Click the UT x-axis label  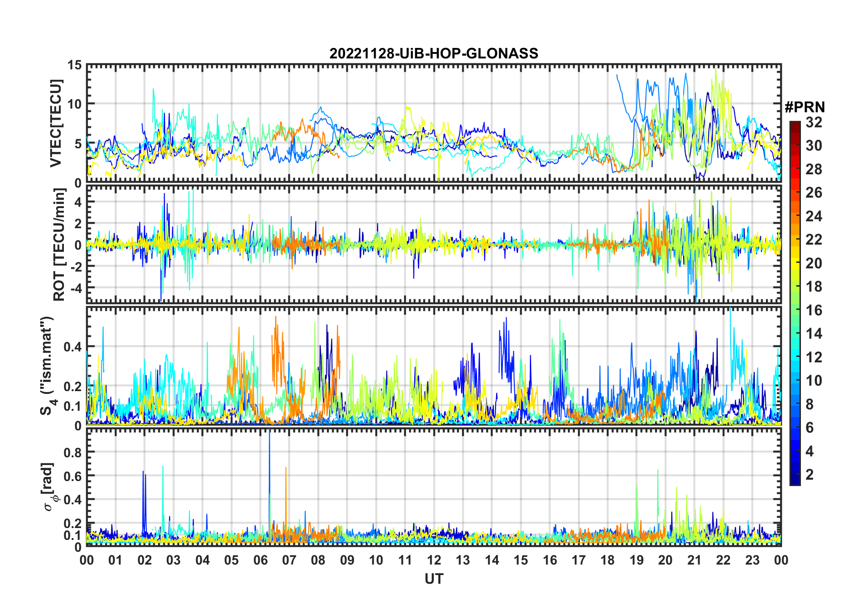pos(434,579)
